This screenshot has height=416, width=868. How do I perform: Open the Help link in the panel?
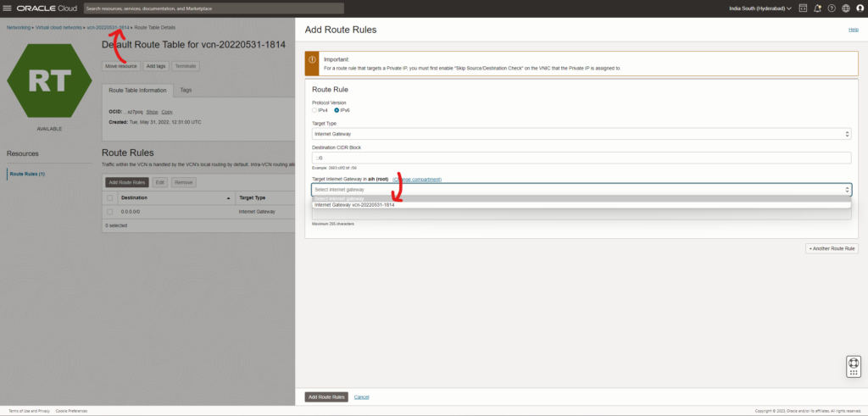click(x=853, y=30)
